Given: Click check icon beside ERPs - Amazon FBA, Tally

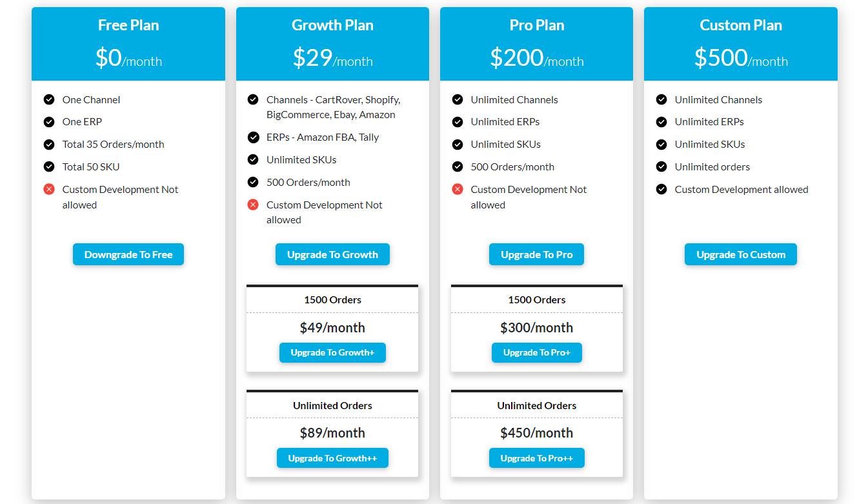Looking at the screenshot, I should click(253, 137).
